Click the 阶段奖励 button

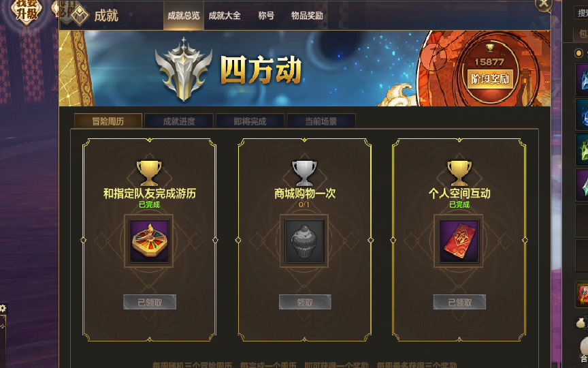pos(490,79)
